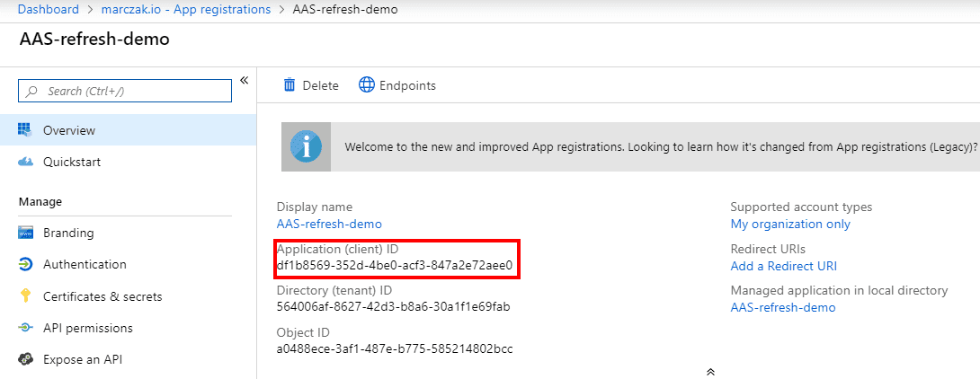980x379 pixels.
Task: Collapse the sidebar with double chevron
Action: click(x=244, y=81)
